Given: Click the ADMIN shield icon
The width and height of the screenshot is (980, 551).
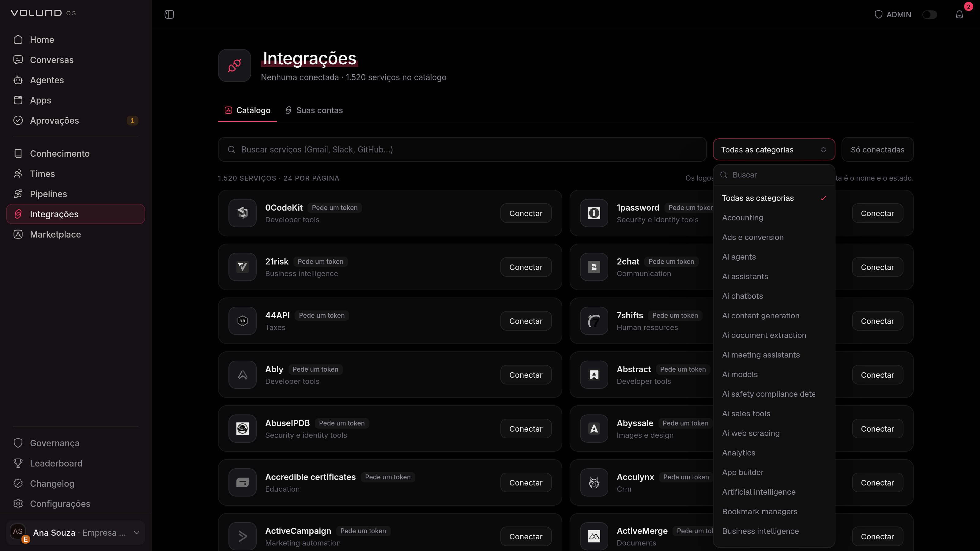Looking at the screenshot, I should pos(878,14).
